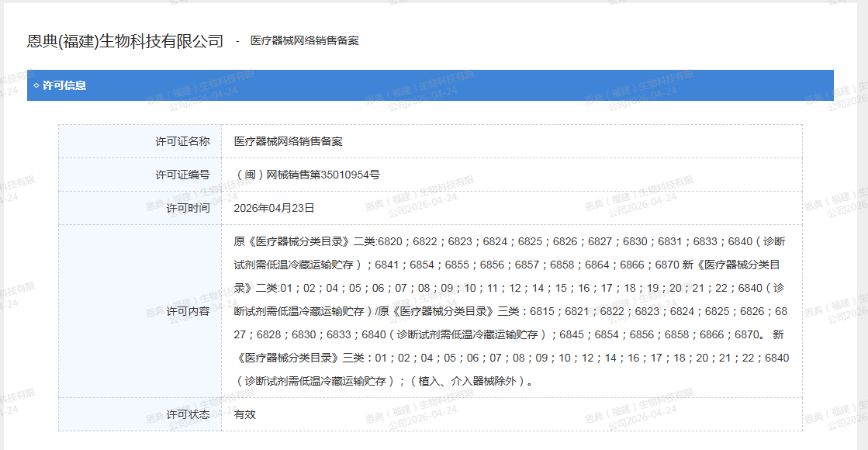Viewport: 868px width, 450px height.
Task: Click the text 新《医疗器械分类目录》三类 in the content
Action: 304,358
